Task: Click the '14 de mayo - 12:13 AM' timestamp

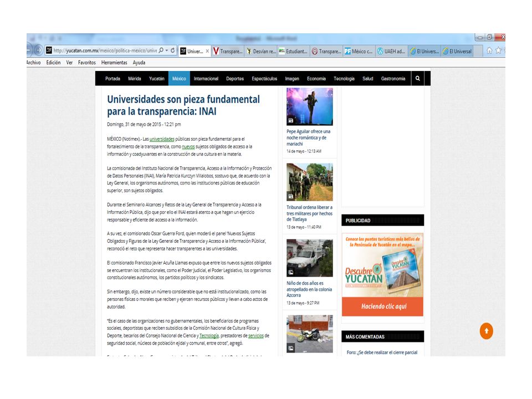Action: coord(304,151)
